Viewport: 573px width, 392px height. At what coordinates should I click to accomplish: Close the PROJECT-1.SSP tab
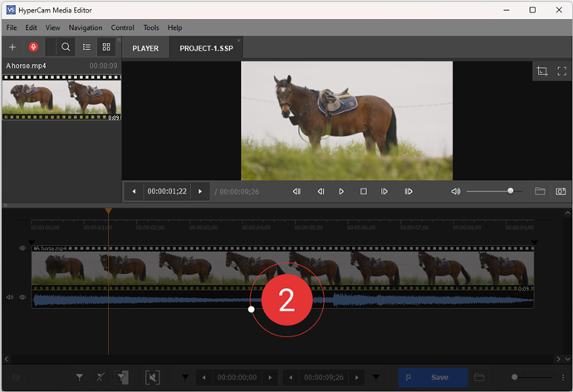point(238,40)
